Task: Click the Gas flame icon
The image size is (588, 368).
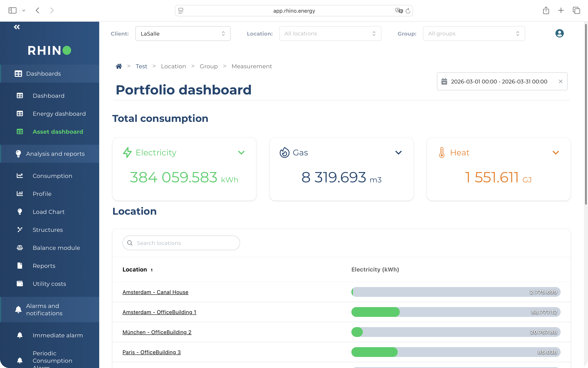Action: [284, 153]
